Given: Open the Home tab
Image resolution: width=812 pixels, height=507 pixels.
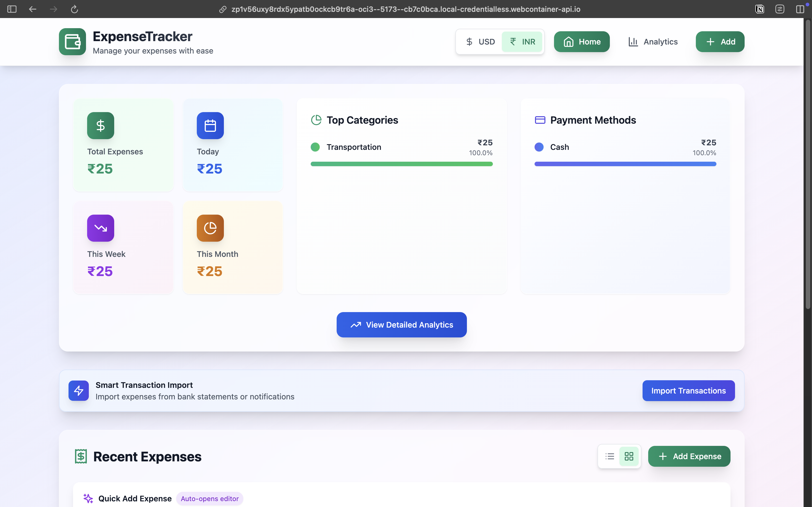Looking at the screenshot, I should (581, 42).
